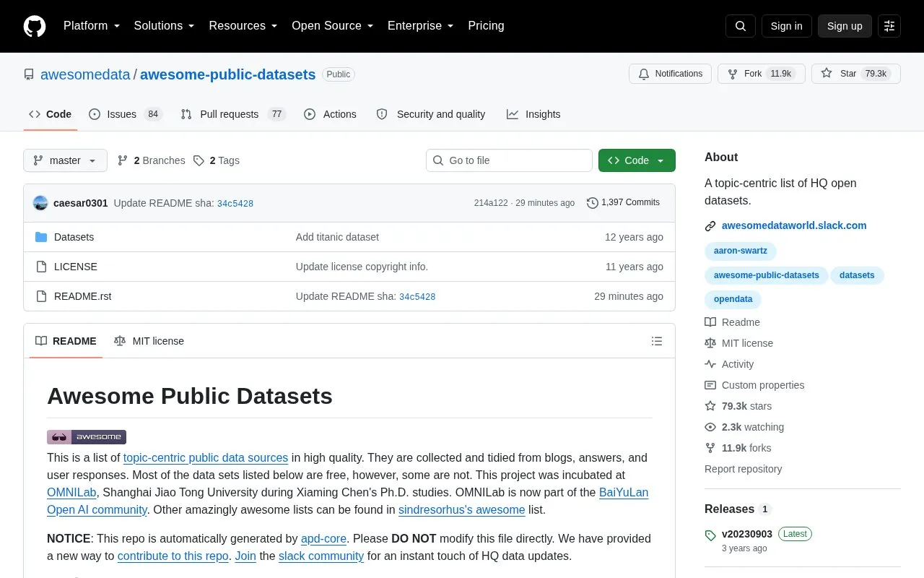Click the README.rst file icon
The height and width of the screenshot is (578, 924).
click(x=41, y=296)
